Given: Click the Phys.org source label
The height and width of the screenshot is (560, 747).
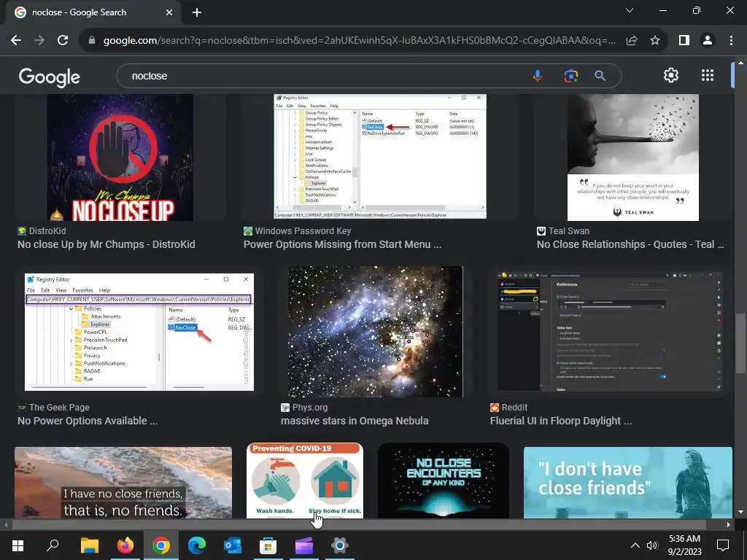Looking at the screenshot, I should 309,408.
